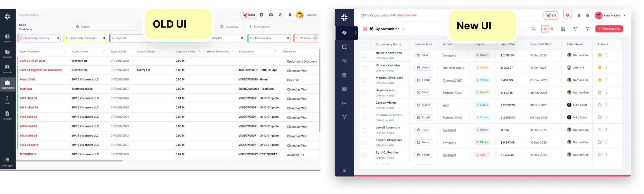Check the Kaiser Enterprises row checkbox
The width and height of the screenshot is (644, 194).
(x=365, y=143)
